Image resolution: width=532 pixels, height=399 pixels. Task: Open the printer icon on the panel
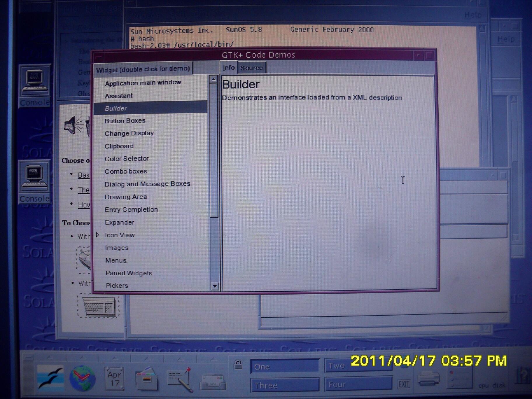[428, 378]
